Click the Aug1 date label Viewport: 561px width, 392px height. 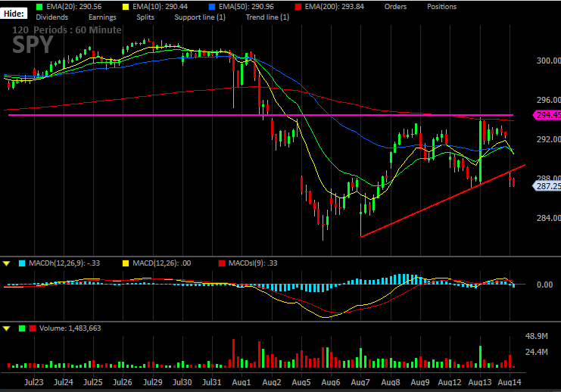pyautogui.click(x=242, y=382)
